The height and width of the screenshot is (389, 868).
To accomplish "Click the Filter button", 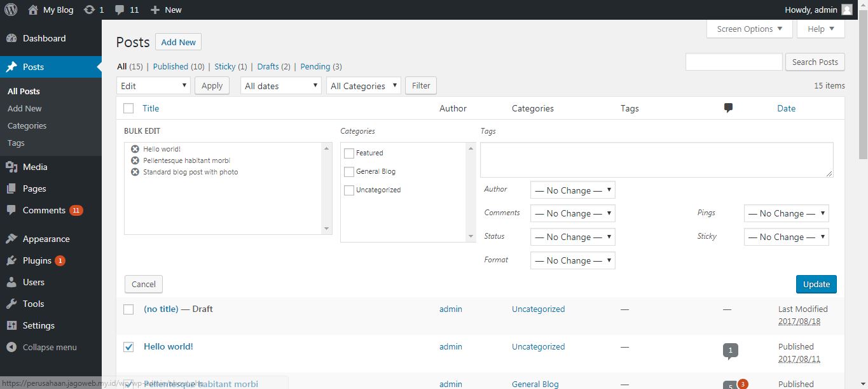I will 421,85.
